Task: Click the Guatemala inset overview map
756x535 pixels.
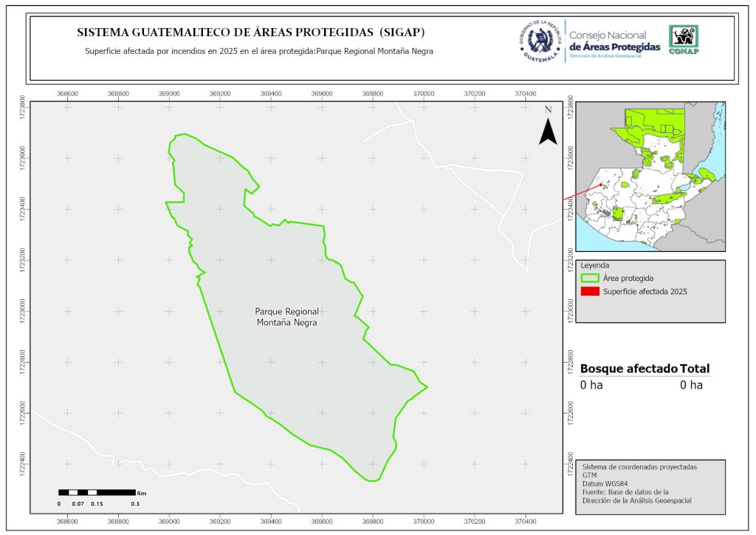Action: (x=650, y=177)
